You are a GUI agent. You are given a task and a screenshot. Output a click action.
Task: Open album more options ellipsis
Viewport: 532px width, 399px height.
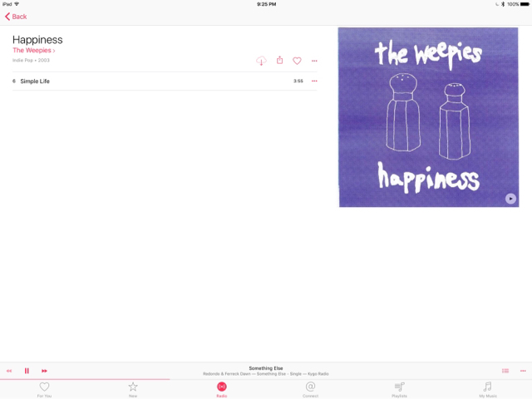coord(314,61)
